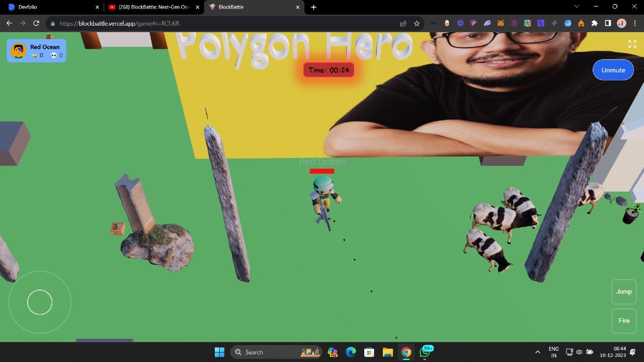Toggle the browser side panel
644x362 pixels.
[x=608, y=23]
